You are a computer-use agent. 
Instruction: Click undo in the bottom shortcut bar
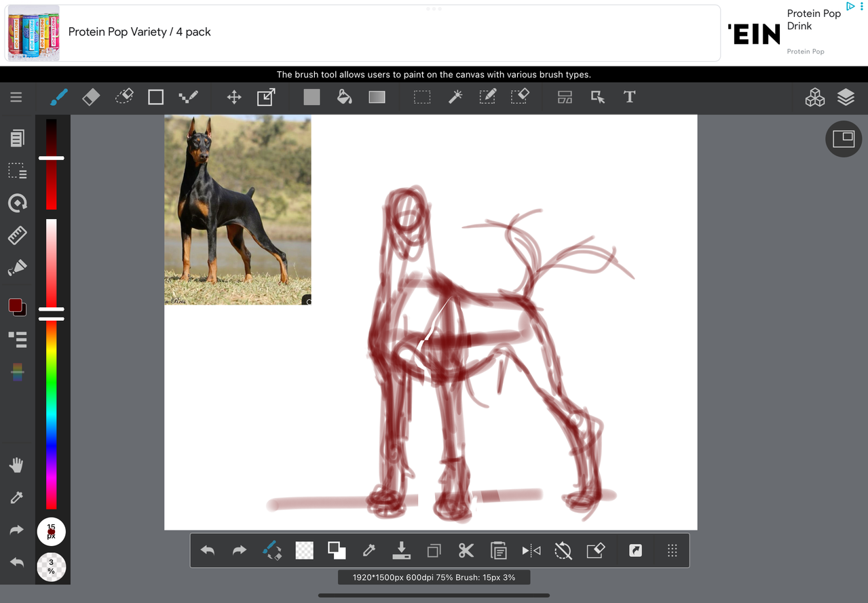click(208, 551)
